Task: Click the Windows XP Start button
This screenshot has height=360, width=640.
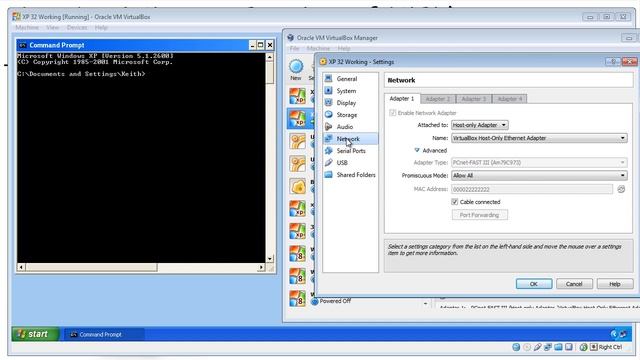Action: coord(36,334)
